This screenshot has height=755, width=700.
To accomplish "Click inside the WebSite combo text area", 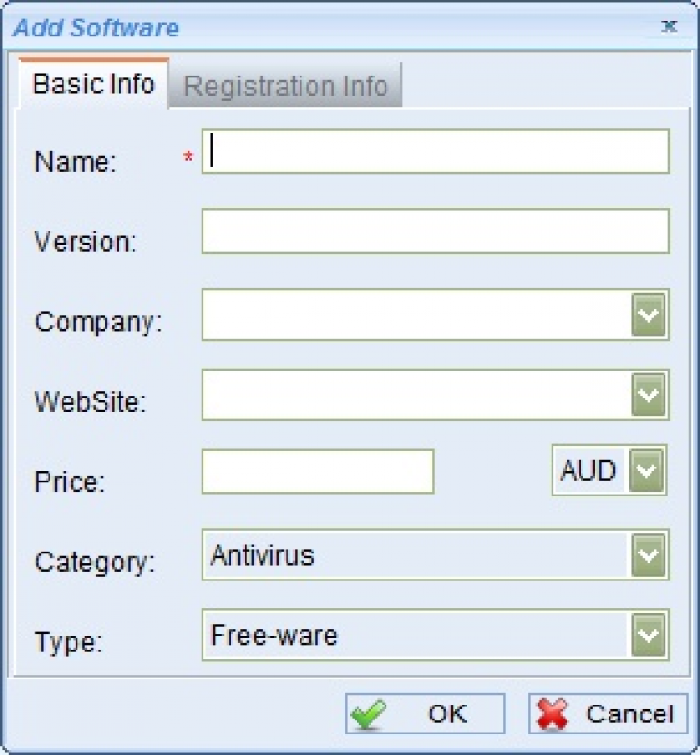I will coord(416,395).
